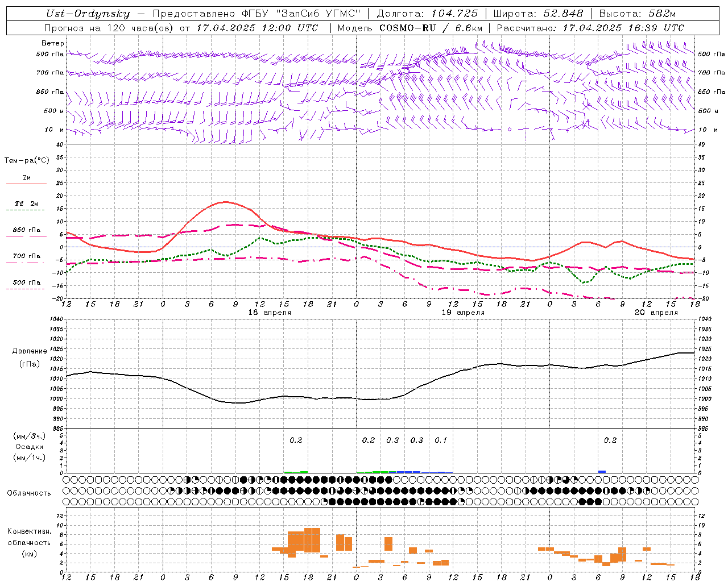Click the latitude value 52.848

point(563,14)
